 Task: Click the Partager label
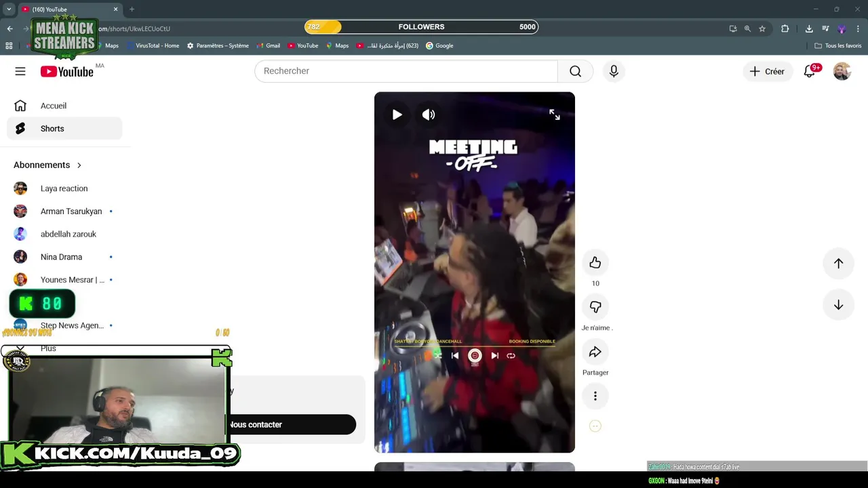595,373
